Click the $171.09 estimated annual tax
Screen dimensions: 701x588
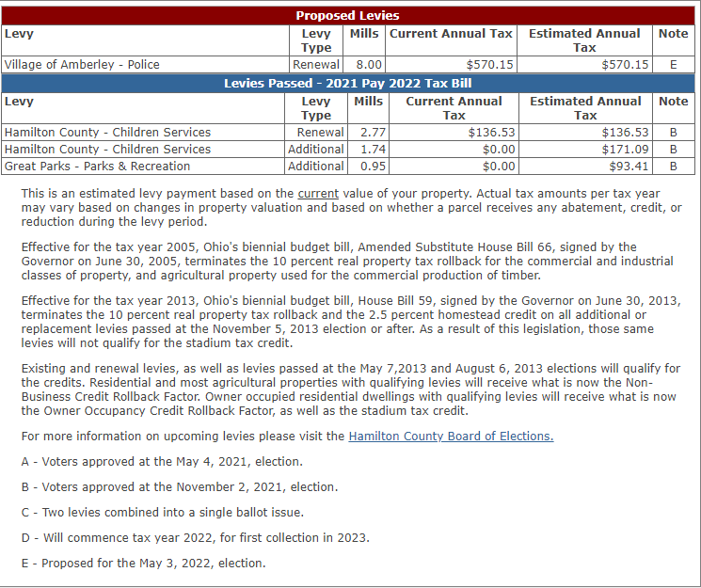tap(625, 150)
